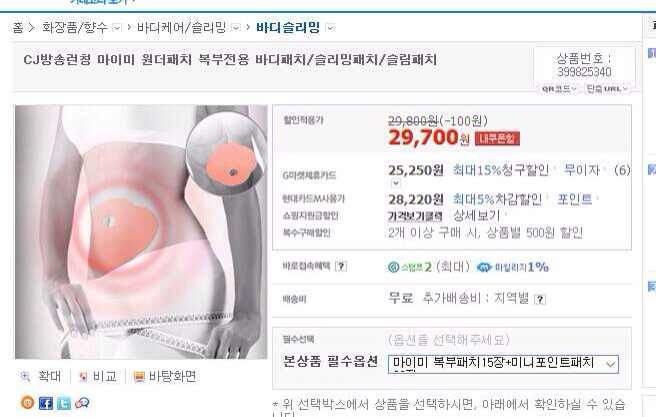
Task: Open the 본상품 필수옵션 select box
Action: [x=503, y=364]
